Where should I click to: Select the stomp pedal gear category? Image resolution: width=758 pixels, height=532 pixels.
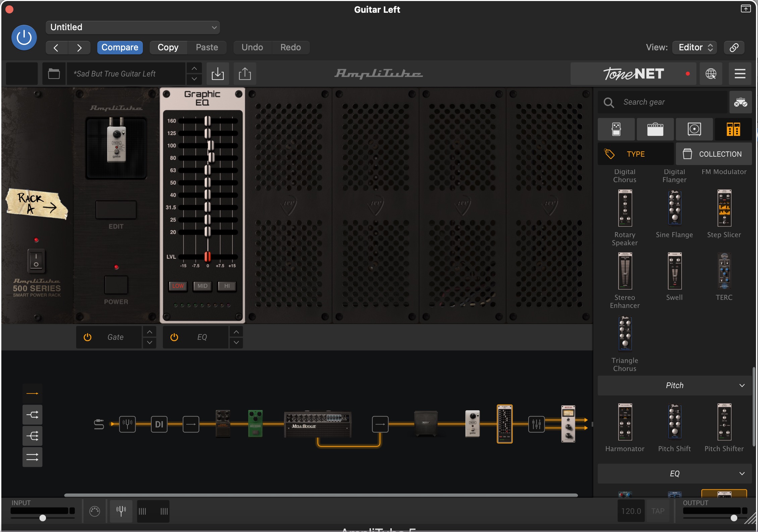click(616, 129)
